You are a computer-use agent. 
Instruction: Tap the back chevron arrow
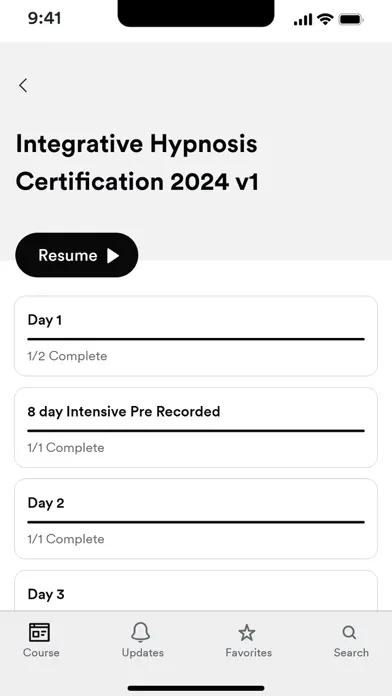[23, 85]
